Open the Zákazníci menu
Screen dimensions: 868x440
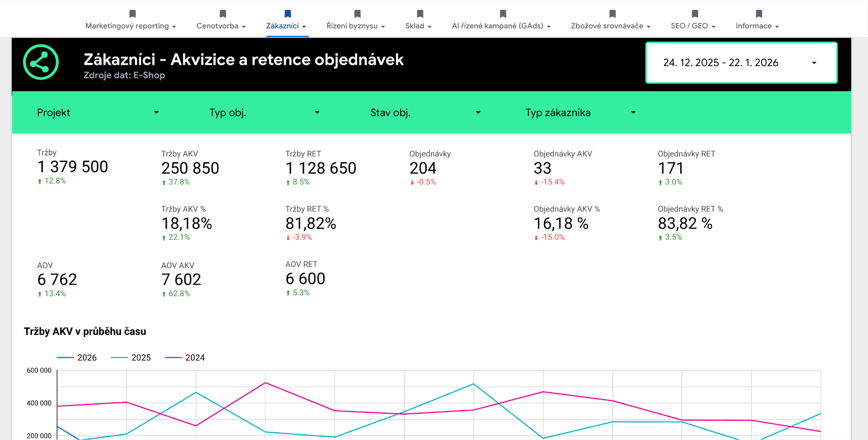click(x=286, y=26)
